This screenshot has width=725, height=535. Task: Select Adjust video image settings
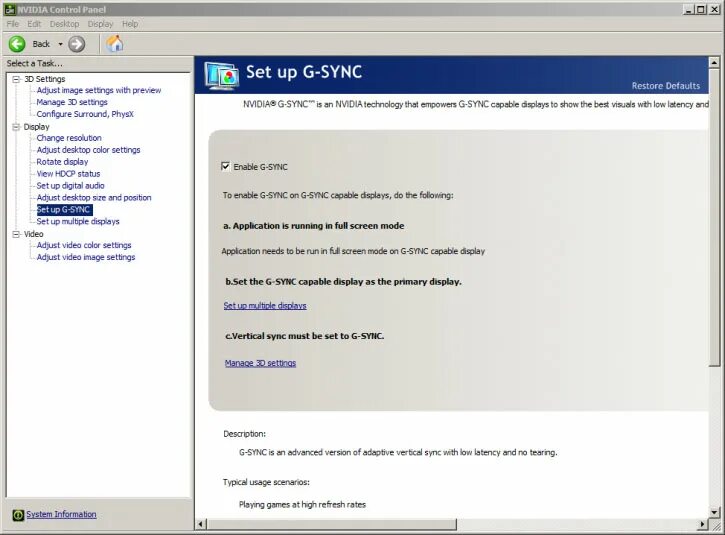point(86,257)
